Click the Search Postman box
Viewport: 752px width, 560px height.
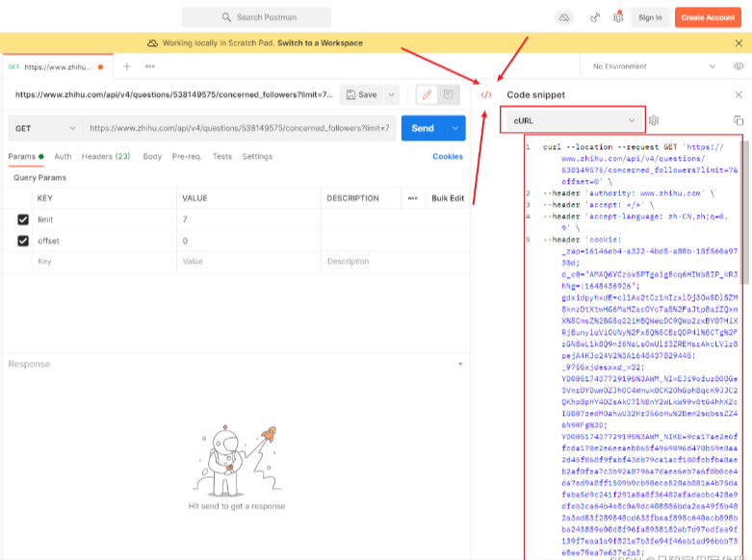(x=256, y=17)
